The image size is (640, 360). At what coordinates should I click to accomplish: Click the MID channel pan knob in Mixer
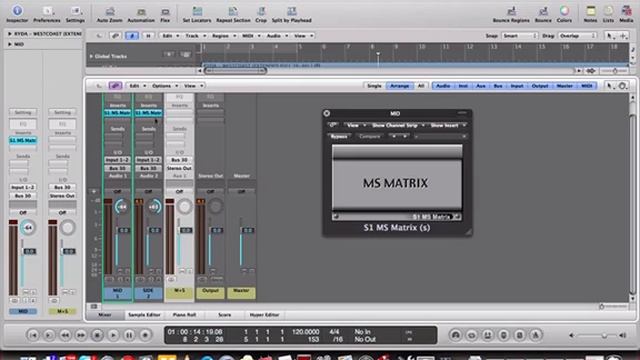click(x=122, y=207)
